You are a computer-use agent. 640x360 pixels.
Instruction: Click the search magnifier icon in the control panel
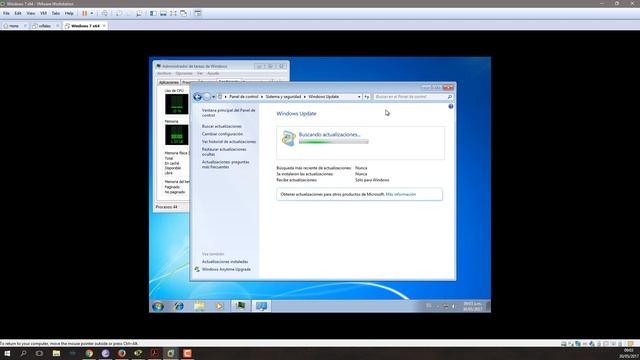450,97
